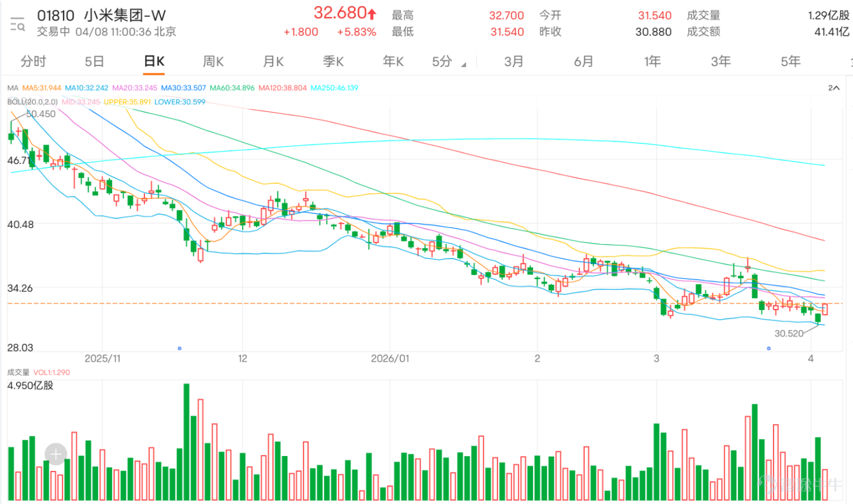Set range to 5年
Image resolution: width=853 pixels, height=504 pixels.
click(791, 61)
